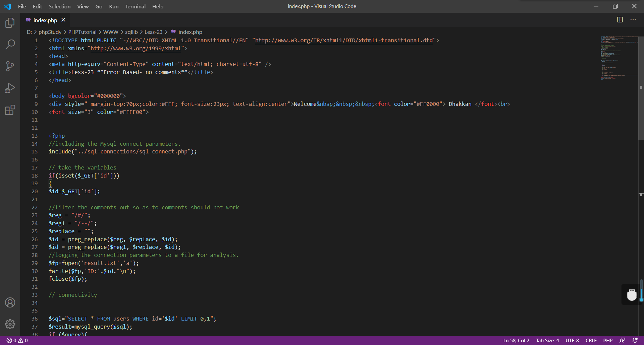Split the editor to the right
Viewport: 644px width, 345px height.
click(620, 20)
